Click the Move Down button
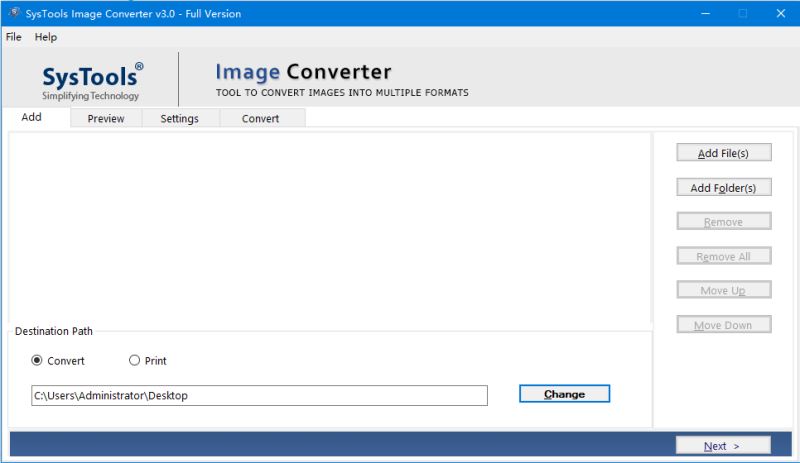 723,325
